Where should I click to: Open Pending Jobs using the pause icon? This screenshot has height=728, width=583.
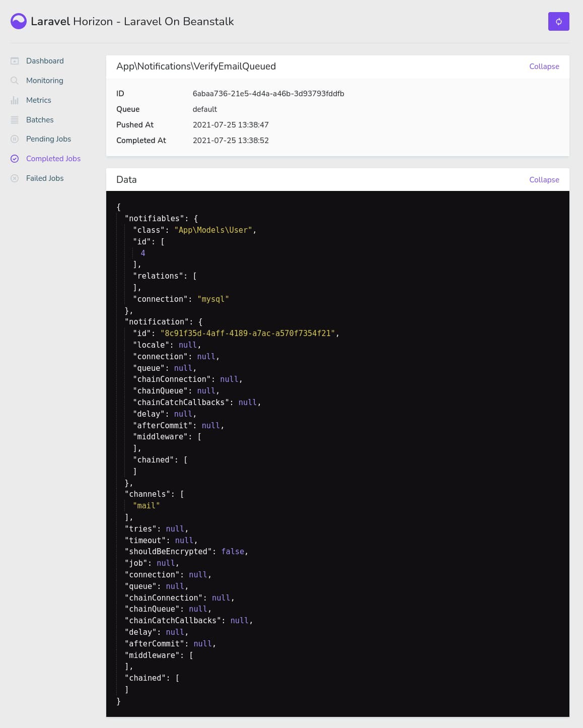coord(15,139)
